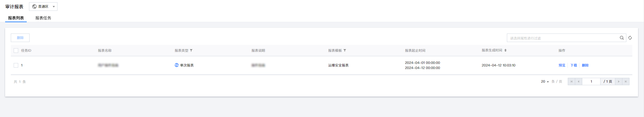The height and width of the screenshot is (117, 644).
Task: Click the 预览 link for the report
Action: coord(562,65)
